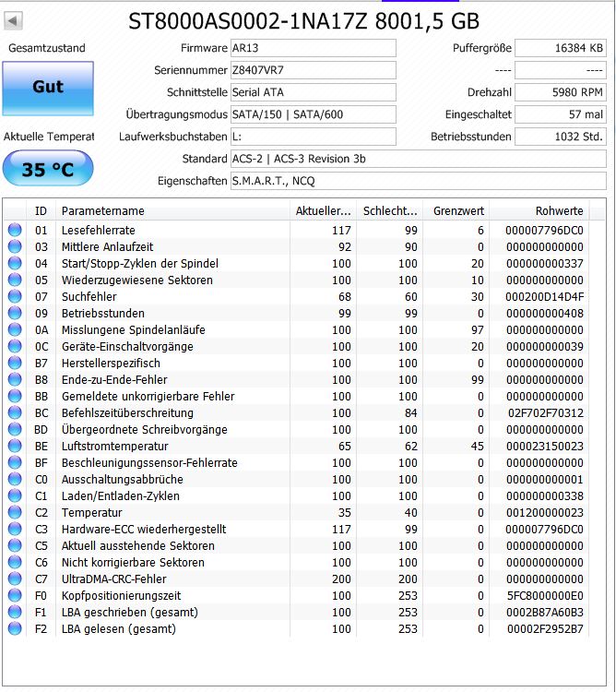Viewport: 616px width, 692px height.
Task: Click the status orb for Mittlere Anlaufzeit
Action: coord(15,246)
